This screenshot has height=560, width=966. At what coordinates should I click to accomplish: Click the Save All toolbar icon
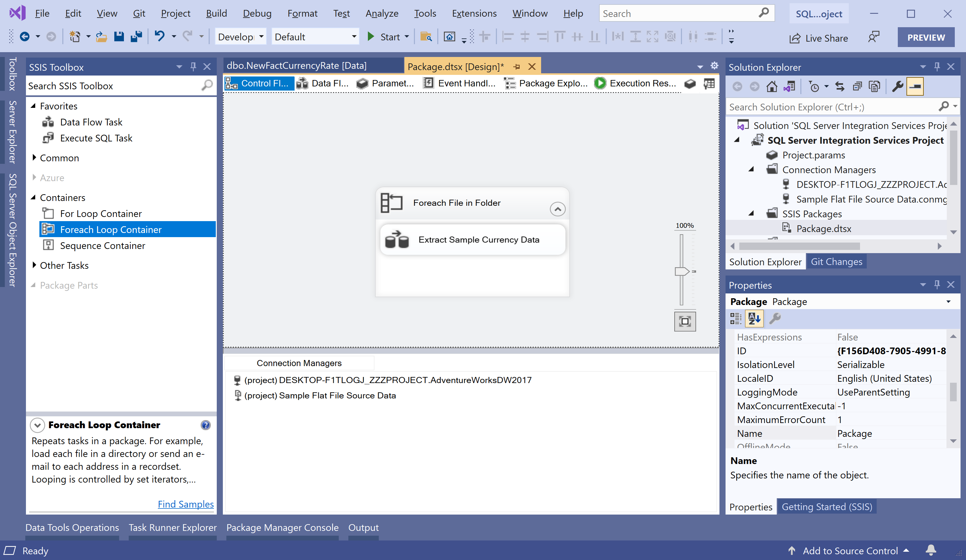click(136, 37)
